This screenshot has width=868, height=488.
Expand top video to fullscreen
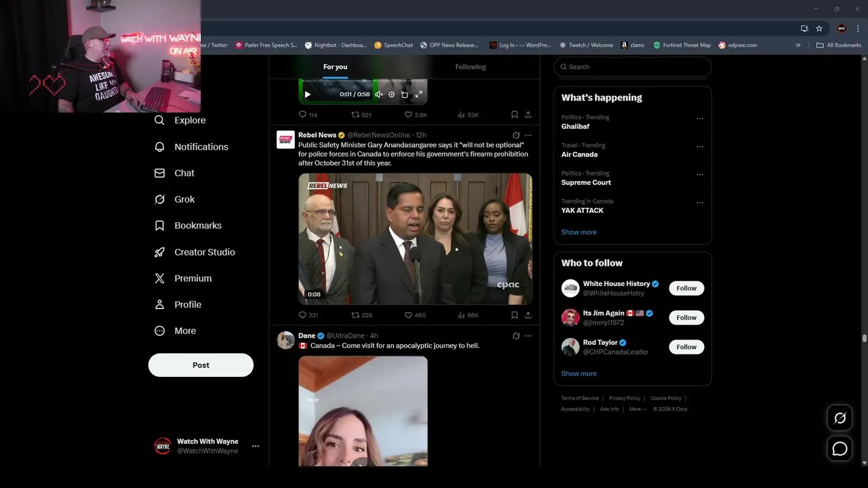[418, 94]
